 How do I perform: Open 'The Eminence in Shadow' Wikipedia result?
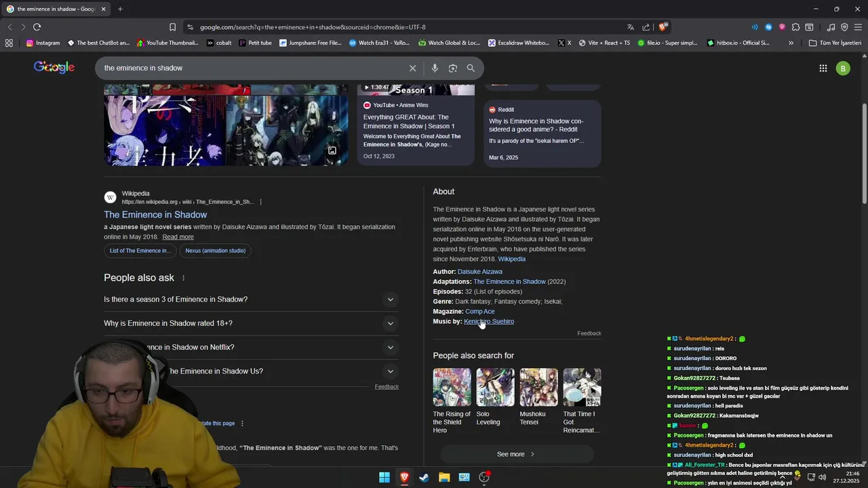click(155, 215)
